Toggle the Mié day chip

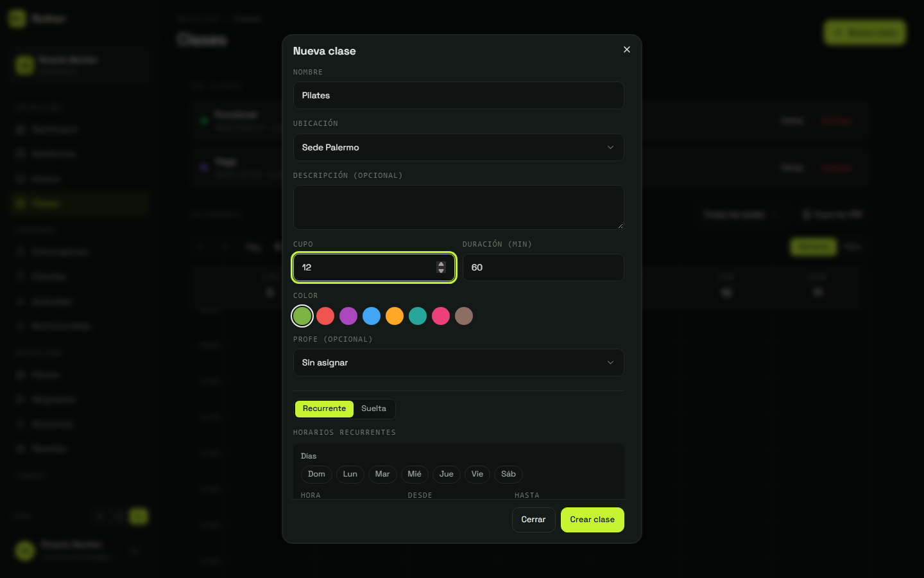[x=415, y=474]
